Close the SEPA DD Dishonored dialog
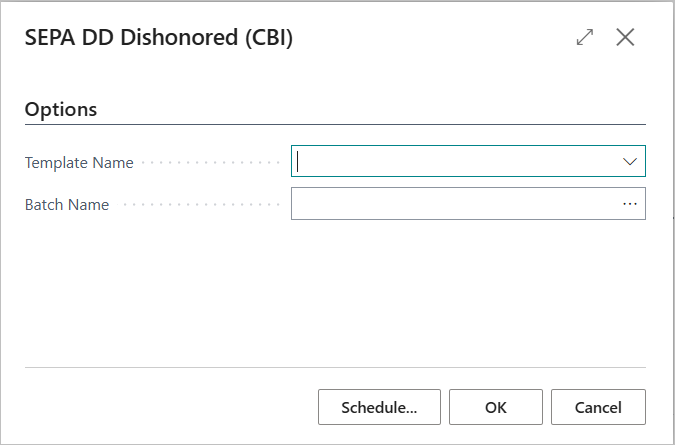675x445 pixels. coord(625,37)
